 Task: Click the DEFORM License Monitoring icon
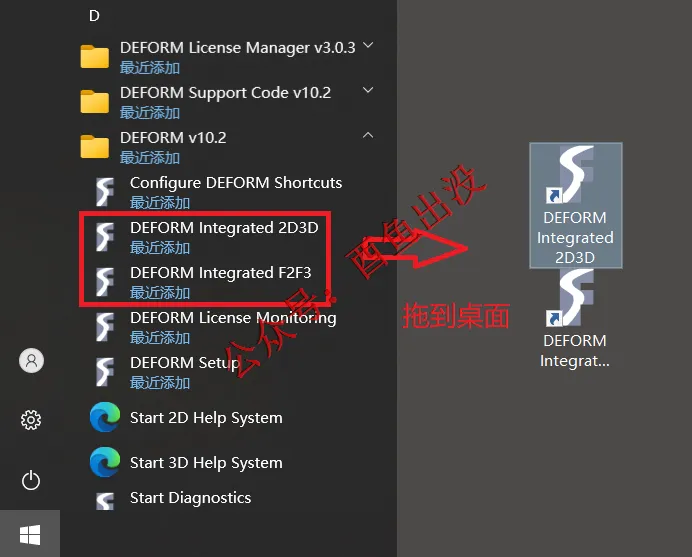(x=105, y=327)
